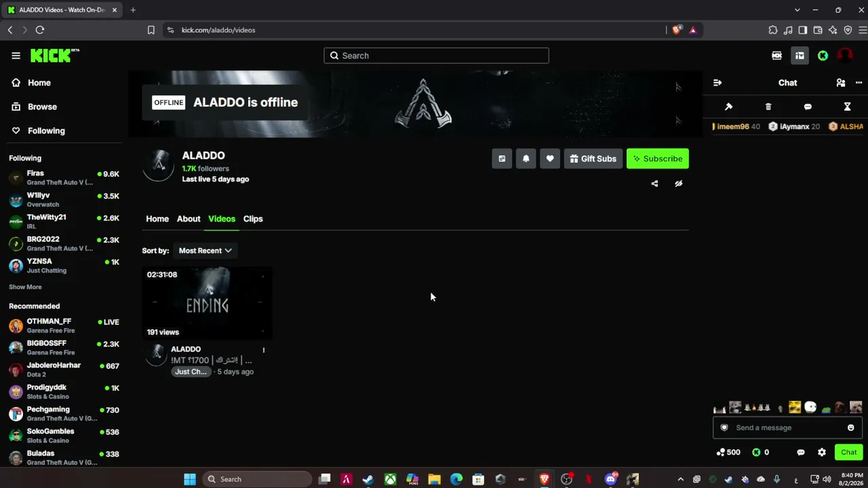The image size is (868, 488).
Task: Click the browser reload button
Action: pos(40,30)
